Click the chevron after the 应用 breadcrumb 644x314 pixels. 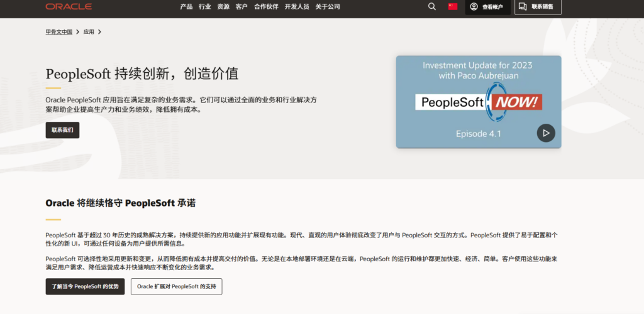tap(99, 31)
